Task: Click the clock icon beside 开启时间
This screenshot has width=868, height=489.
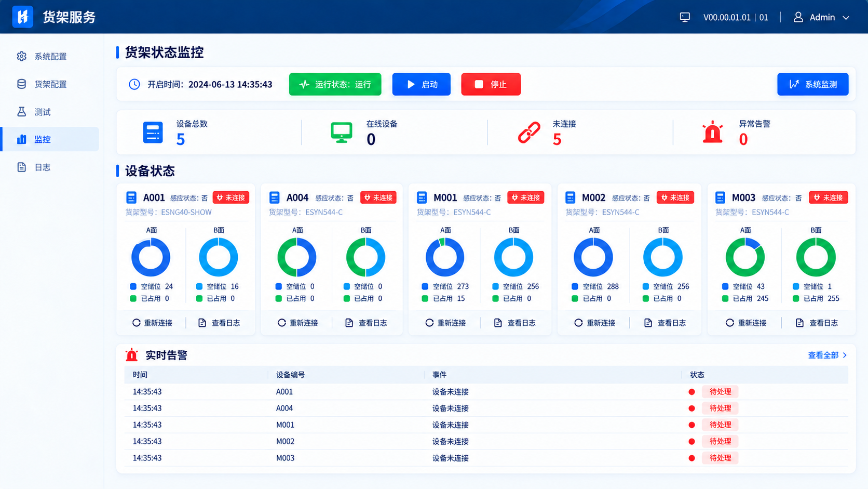Action: pos(134,84)
